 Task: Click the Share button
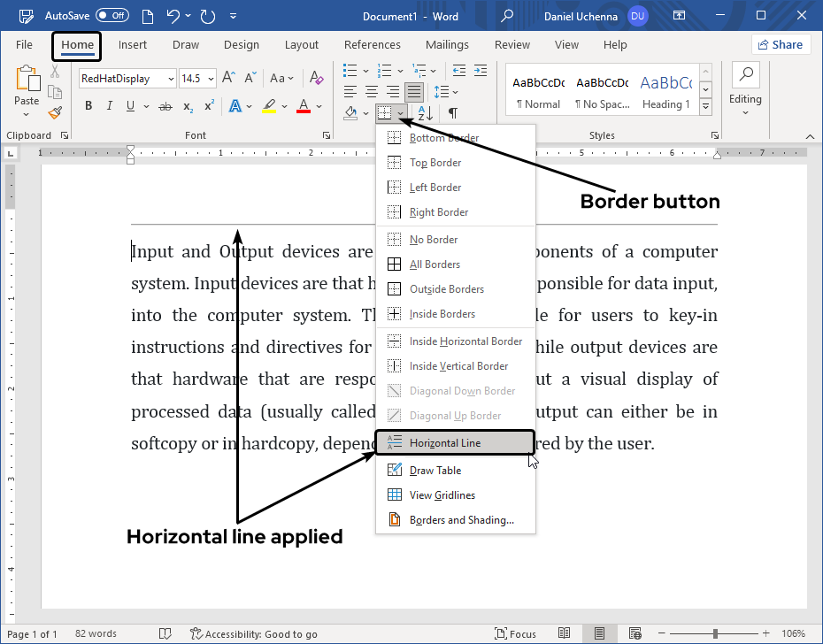click(x=781, y=44)
